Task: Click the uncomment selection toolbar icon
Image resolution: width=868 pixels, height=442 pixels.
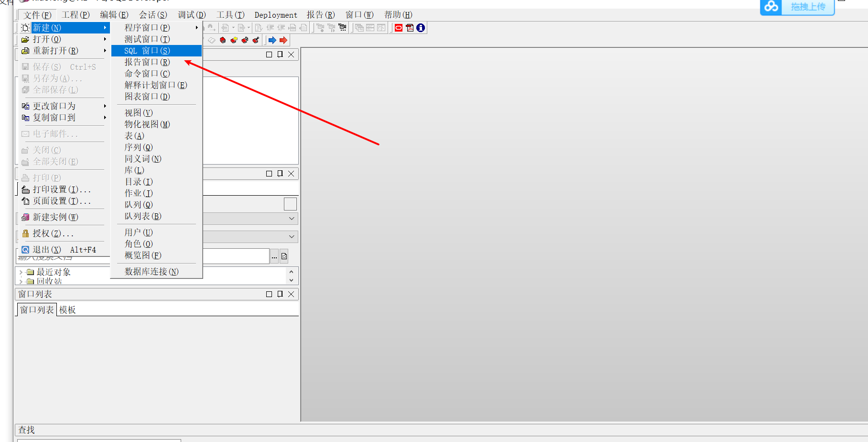Action: click(303, 28)
